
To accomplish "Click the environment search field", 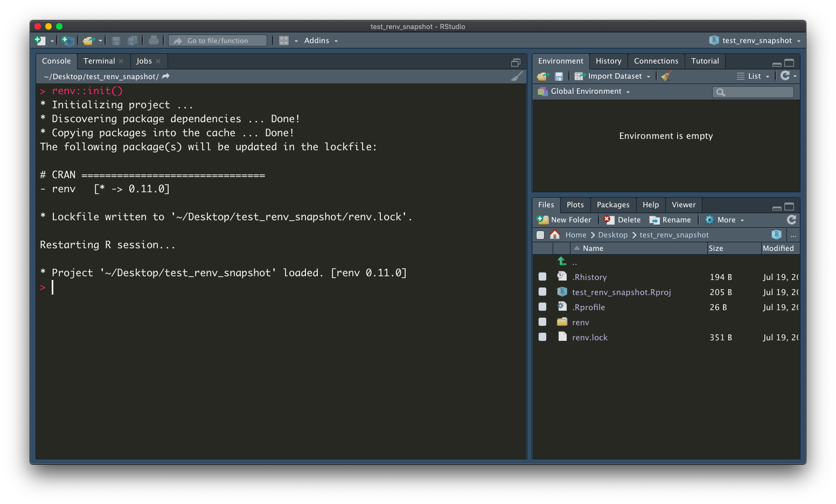I will tap(753, 92).
